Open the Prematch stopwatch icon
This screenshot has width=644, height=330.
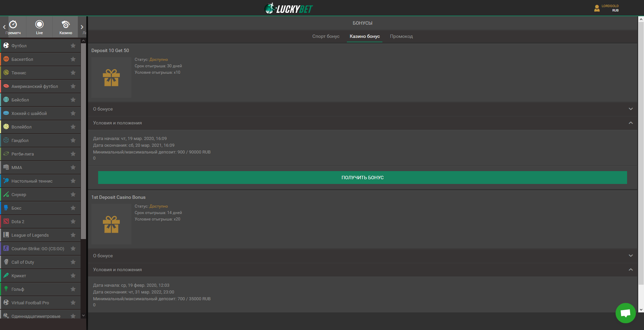(13, 25)
